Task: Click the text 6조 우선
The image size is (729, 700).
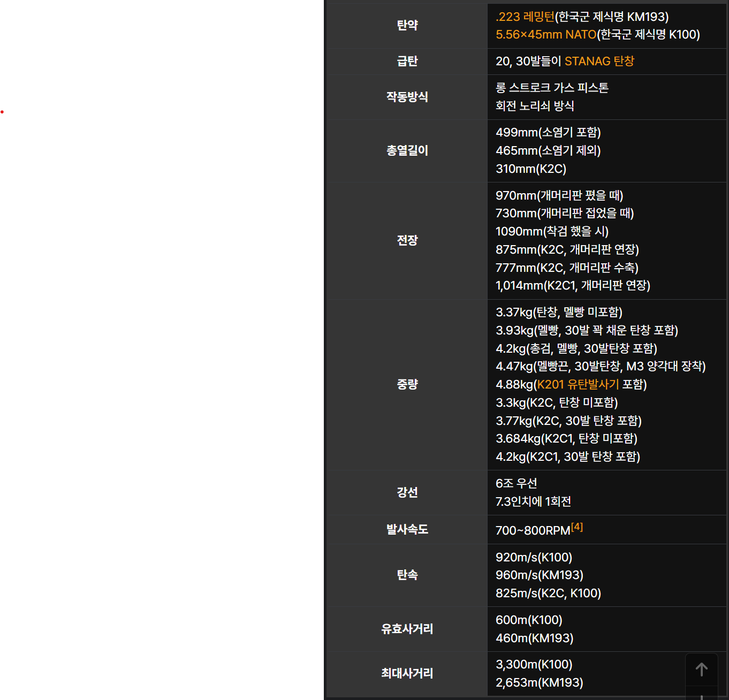Action: (x=516, y=484)
